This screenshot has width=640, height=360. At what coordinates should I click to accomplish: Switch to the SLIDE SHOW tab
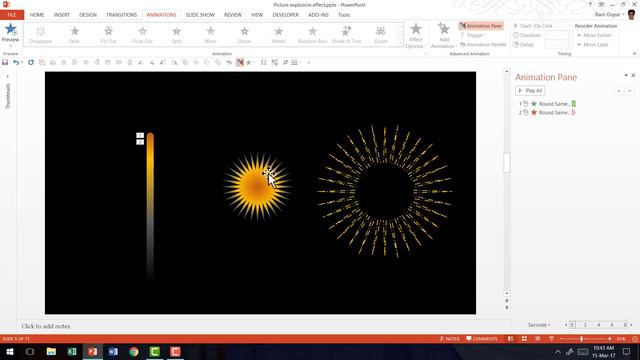(x=200, y=15)
